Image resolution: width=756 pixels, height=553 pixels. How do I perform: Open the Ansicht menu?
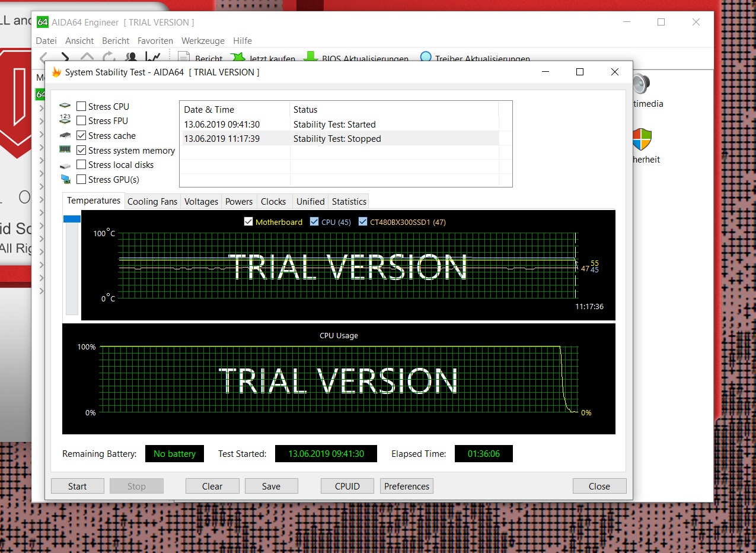(79, 41)
